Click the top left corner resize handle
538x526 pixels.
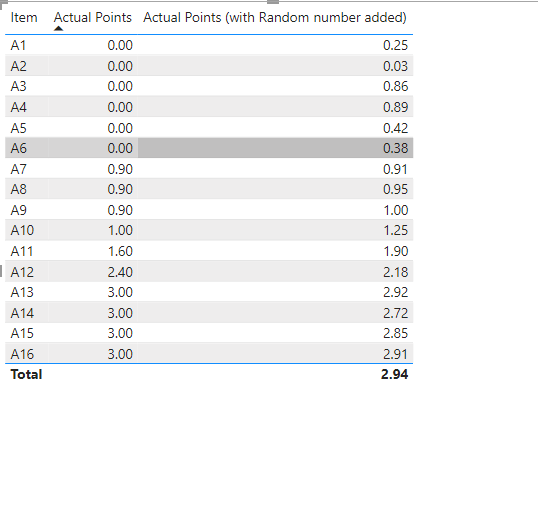3,3
